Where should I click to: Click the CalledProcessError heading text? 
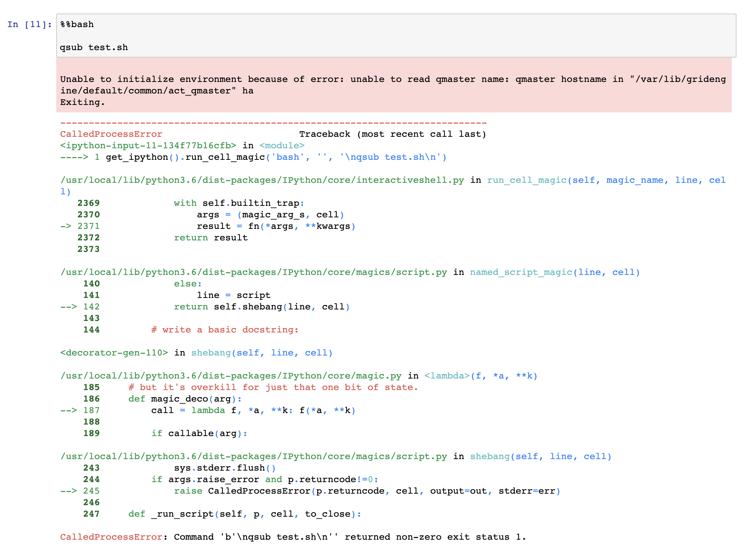coord(111,134)
